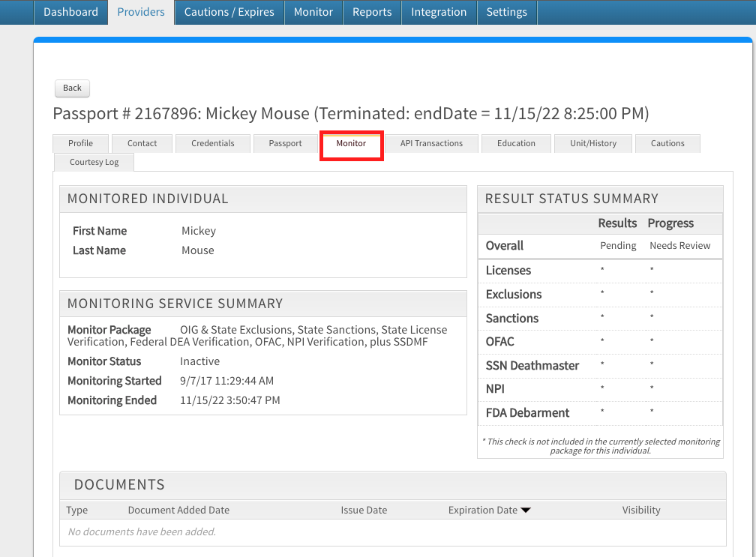Click the DOCUMENTS section title

[119, 485]
